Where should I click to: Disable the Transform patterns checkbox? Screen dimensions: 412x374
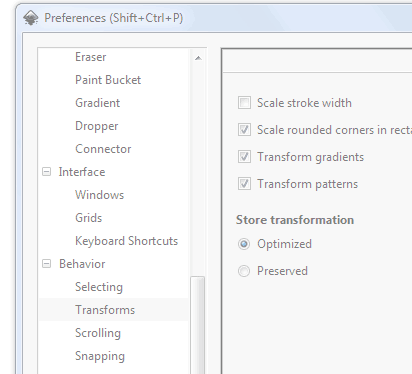(244, 184)
